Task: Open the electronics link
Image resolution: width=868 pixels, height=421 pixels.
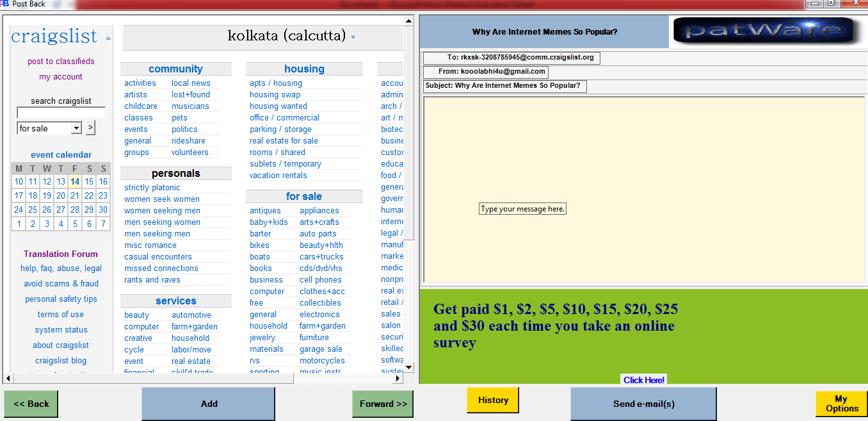Action: click(319, 315)
